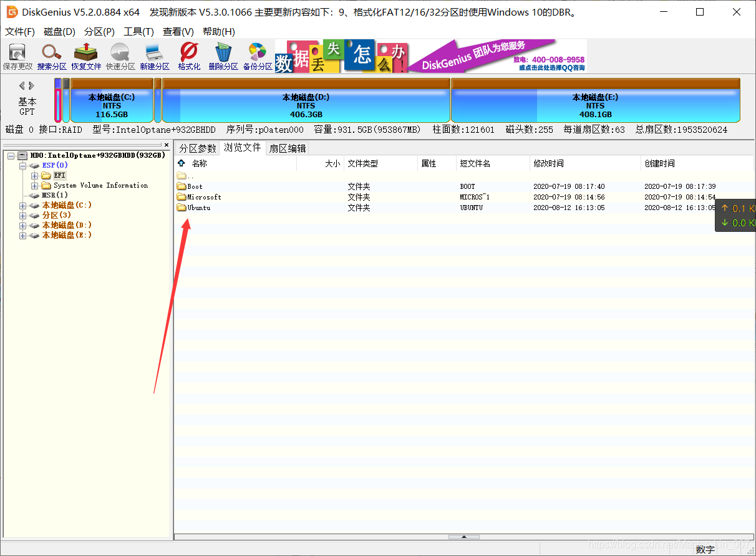Switch to the 扇区编辑 tab
This screenshot has width=756, height=556.
coord(288,148)
